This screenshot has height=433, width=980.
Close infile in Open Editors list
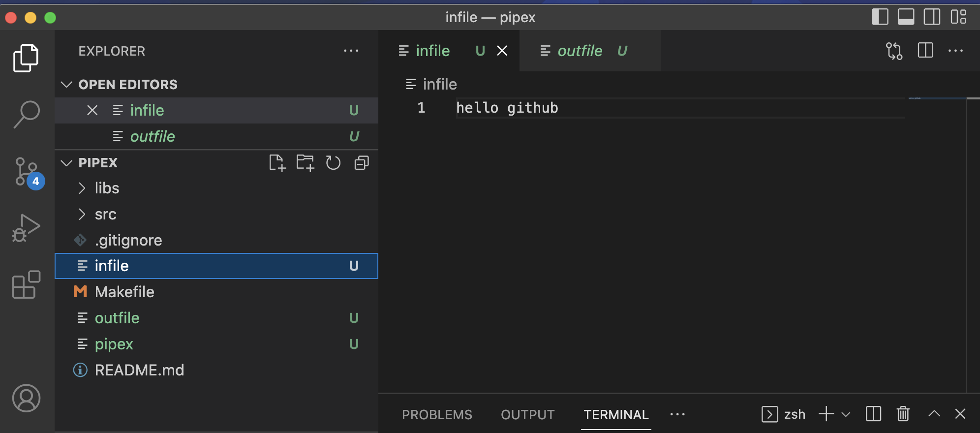92,110
